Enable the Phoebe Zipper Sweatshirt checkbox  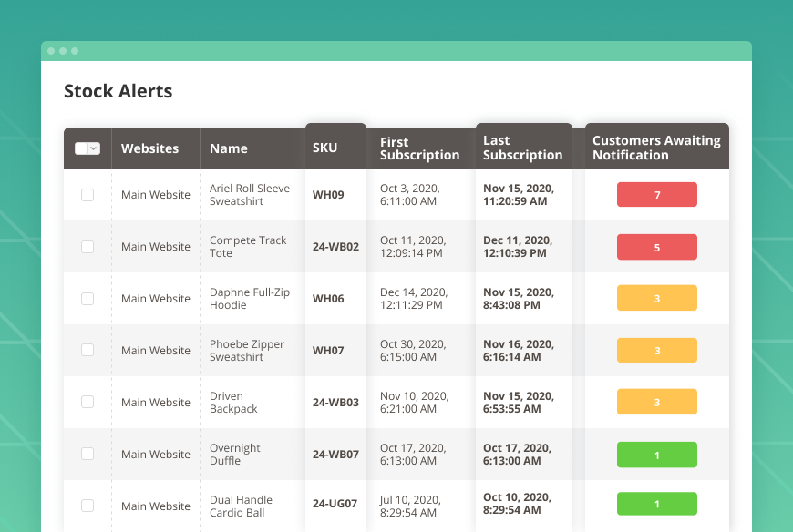tap(87, 350)
